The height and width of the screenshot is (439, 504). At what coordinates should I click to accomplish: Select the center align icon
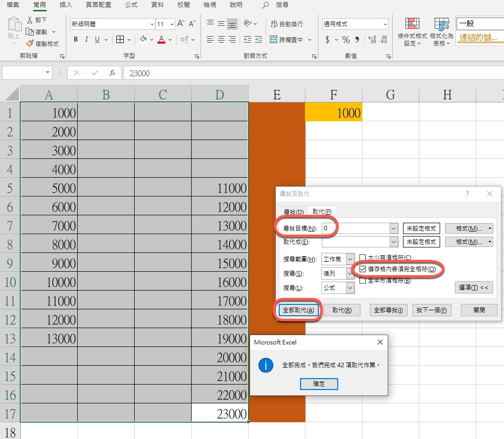221,40
